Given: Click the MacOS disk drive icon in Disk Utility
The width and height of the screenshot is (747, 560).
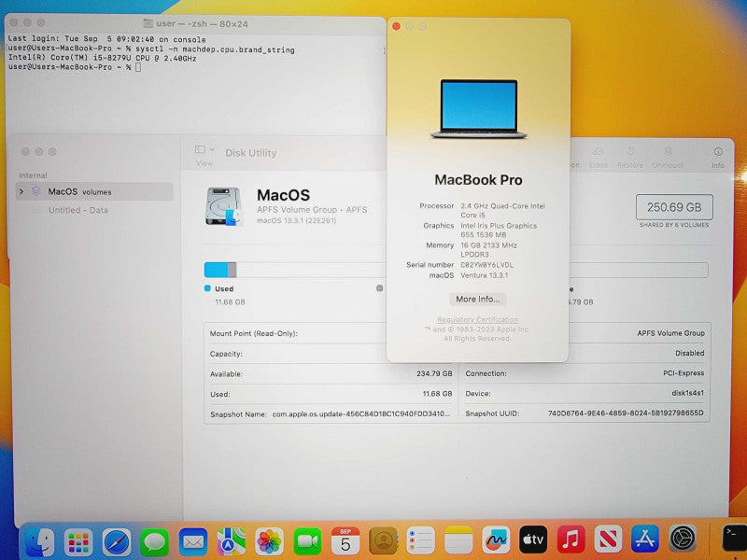Looking at the screenshot, I should tap(223, 206).
